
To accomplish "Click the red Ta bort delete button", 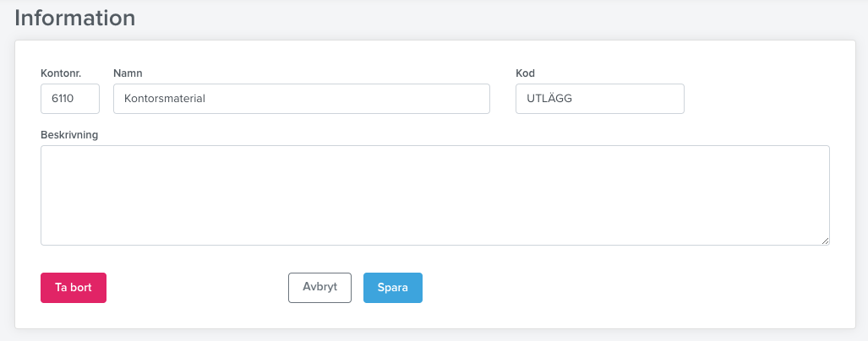I will (x=73, y=287).
